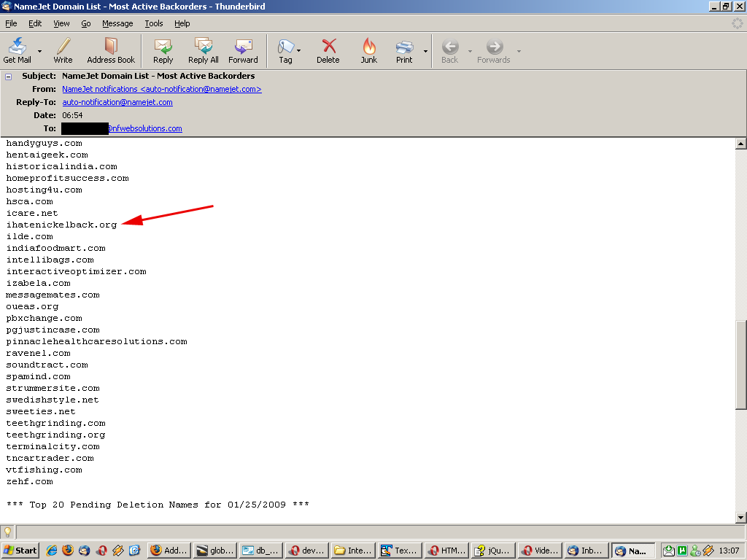This screenshot has height=560, width=747.
Task: Click the Reply-To auto-notification@namejet.com link
Action: pos(117,102)
